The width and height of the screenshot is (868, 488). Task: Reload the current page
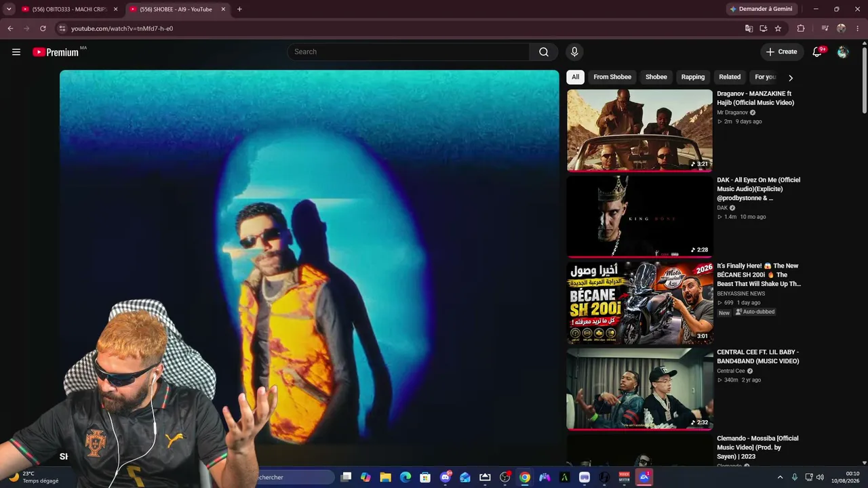(43, 28)
